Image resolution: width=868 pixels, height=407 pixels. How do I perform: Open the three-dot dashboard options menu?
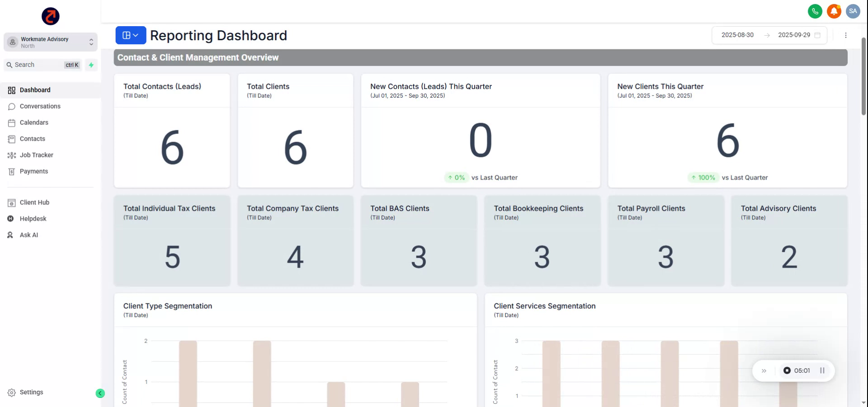click(845, 35)
